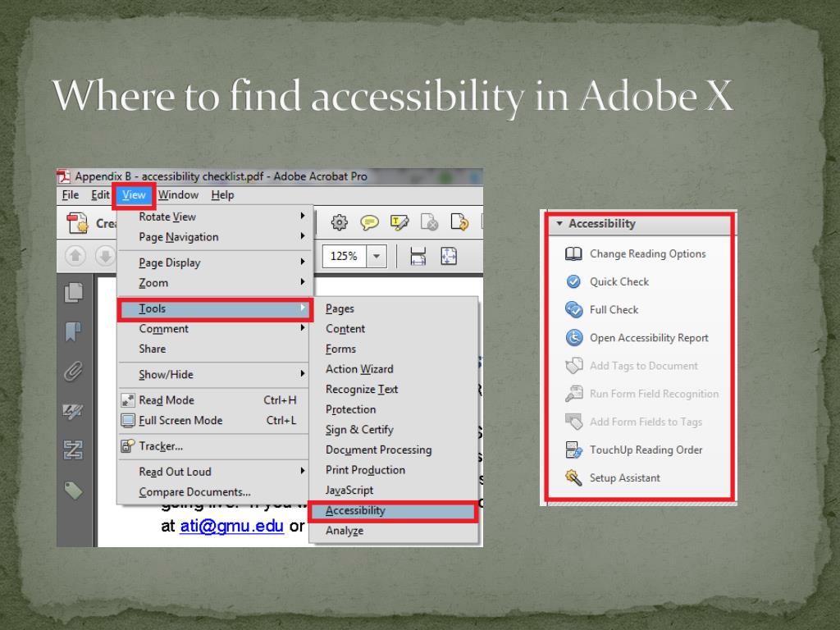Screen dimensions: 840x630
Task: Click the fit width scrolling icon
Action: click(x=418, y=256)
